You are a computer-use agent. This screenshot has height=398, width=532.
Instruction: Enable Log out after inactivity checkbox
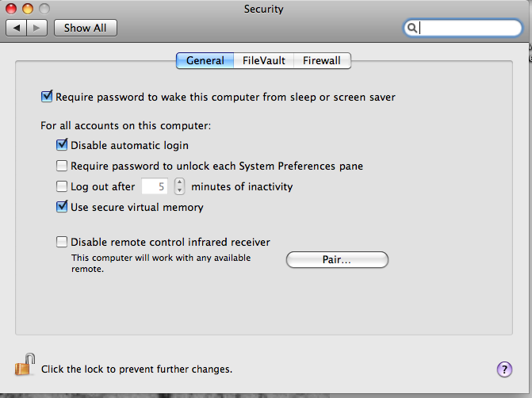[62, 186]
